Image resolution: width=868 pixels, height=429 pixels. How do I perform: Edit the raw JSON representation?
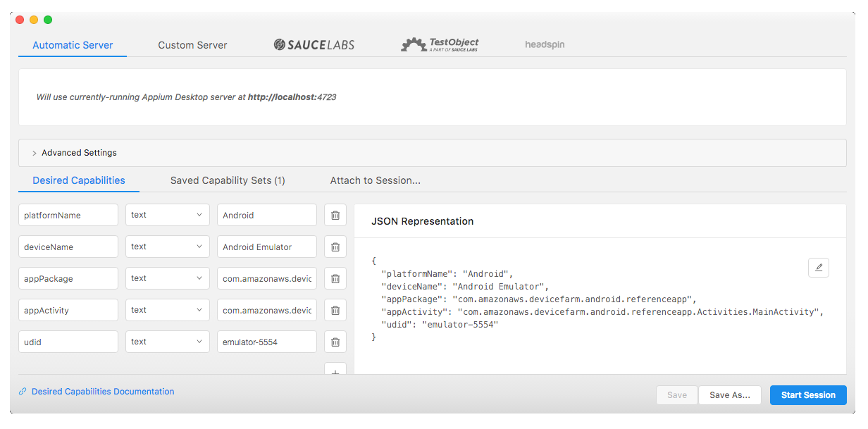click(x=819, y=268)
